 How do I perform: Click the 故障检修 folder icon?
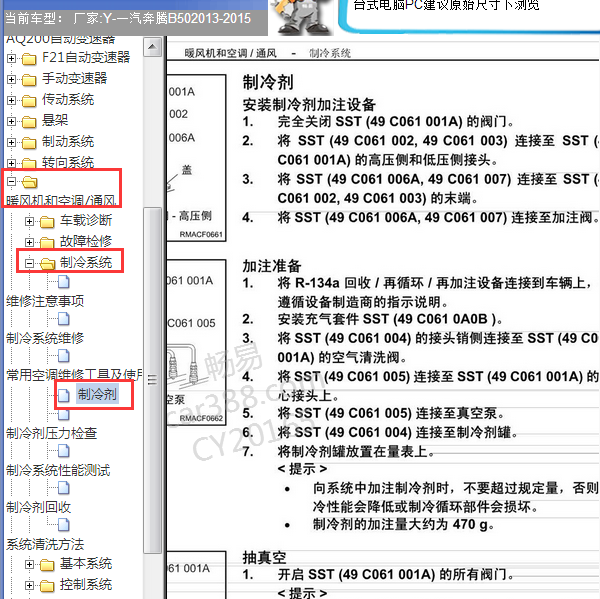47,243
